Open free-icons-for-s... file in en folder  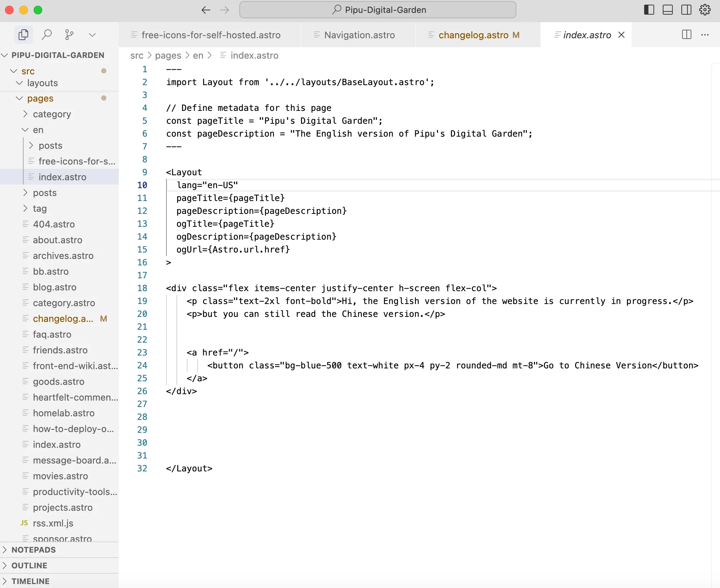pyautogui.click(x=59, y=161)
